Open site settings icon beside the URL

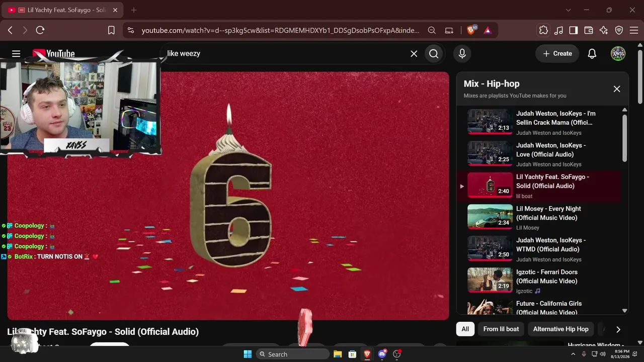(131, 30)
